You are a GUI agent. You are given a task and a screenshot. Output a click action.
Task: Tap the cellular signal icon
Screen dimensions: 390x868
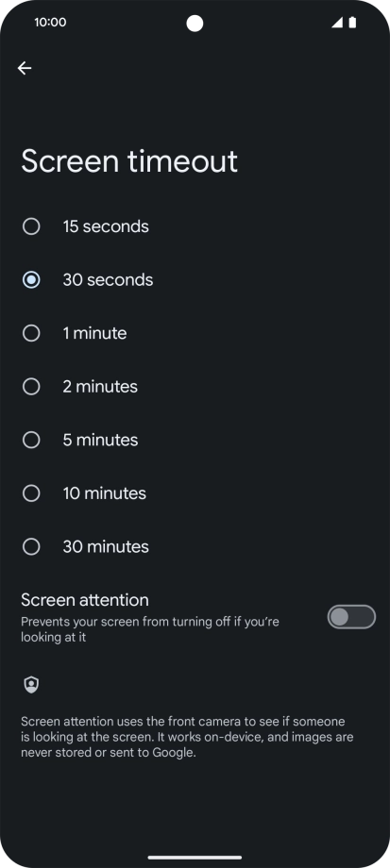[337, 23]
